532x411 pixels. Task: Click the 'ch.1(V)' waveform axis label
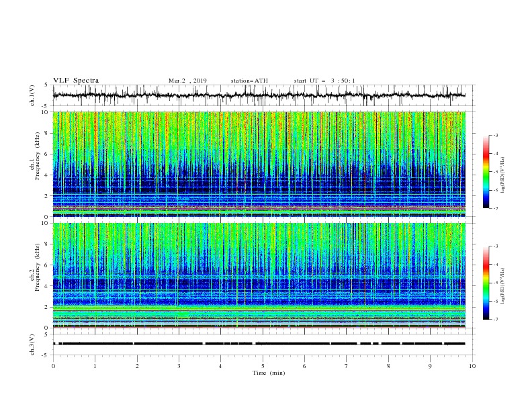point(32,95)
